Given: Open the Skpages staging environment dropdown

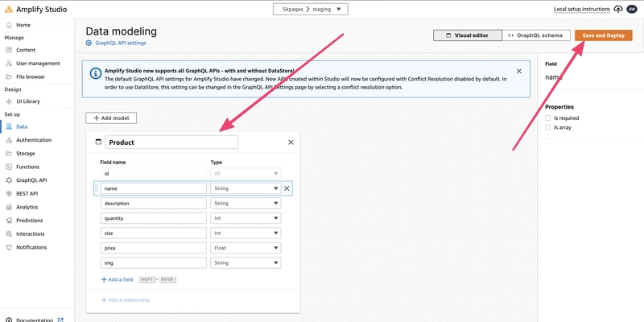Looking at the screenshot, I should 310,9.
